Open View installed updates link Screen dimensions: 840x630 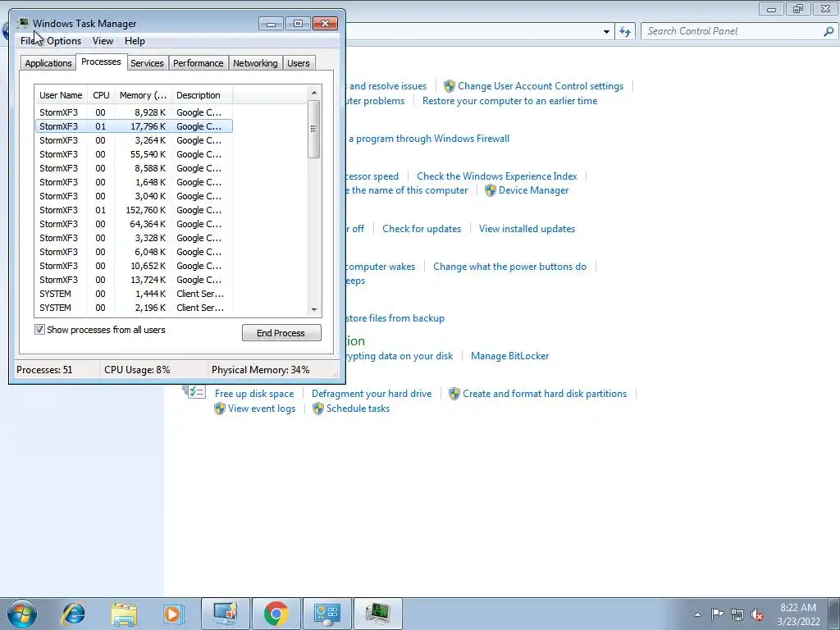click(x=527, y=229)
